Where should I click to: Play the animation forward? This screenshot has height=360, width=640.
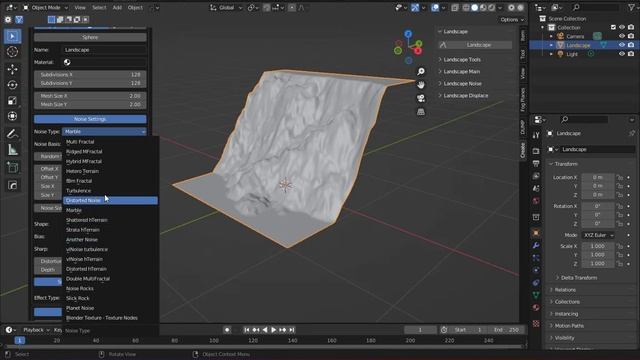[273, 330]
